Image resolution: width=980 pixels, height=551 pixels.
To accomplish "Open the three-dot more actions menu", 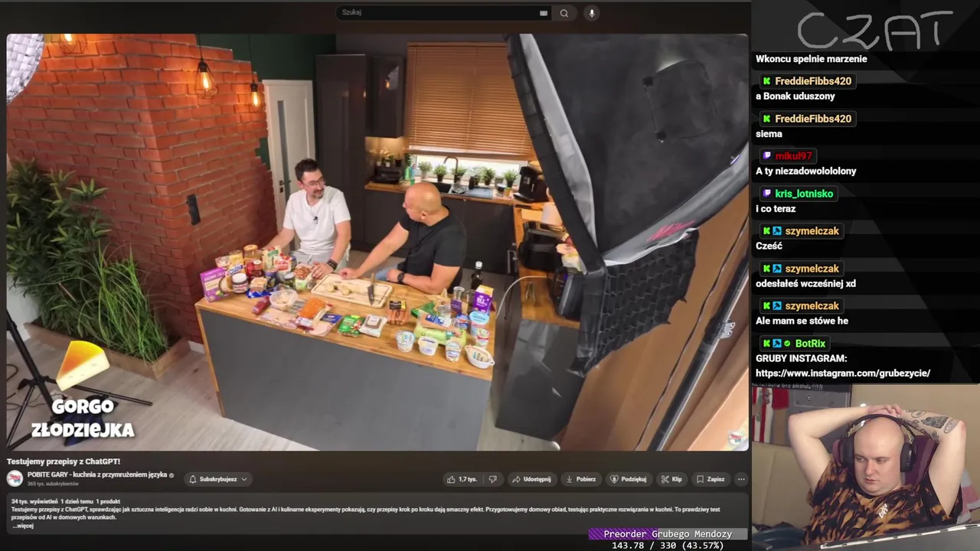I will [741, 479].
